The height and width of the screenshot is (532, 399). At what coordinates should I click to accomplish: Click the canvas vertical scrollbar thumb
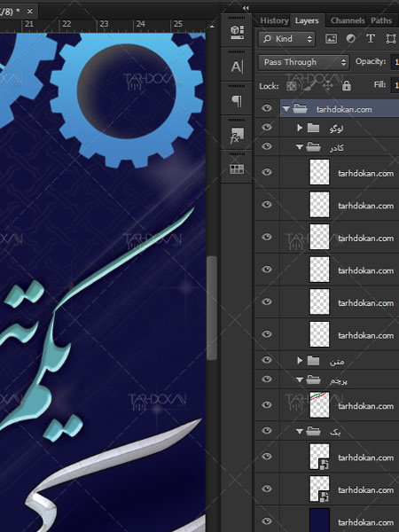pyautogui.click(x=212, y=308)
